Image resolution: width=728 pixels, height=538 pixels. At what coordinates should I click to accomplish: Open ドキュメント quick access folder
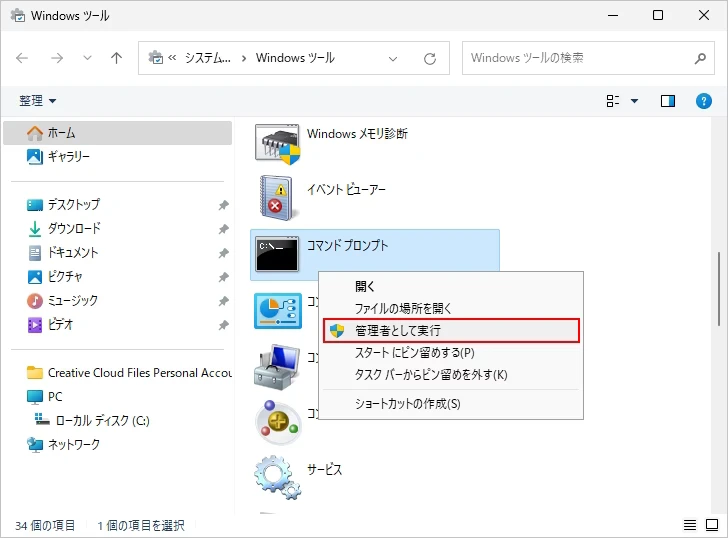click(117, 253)
